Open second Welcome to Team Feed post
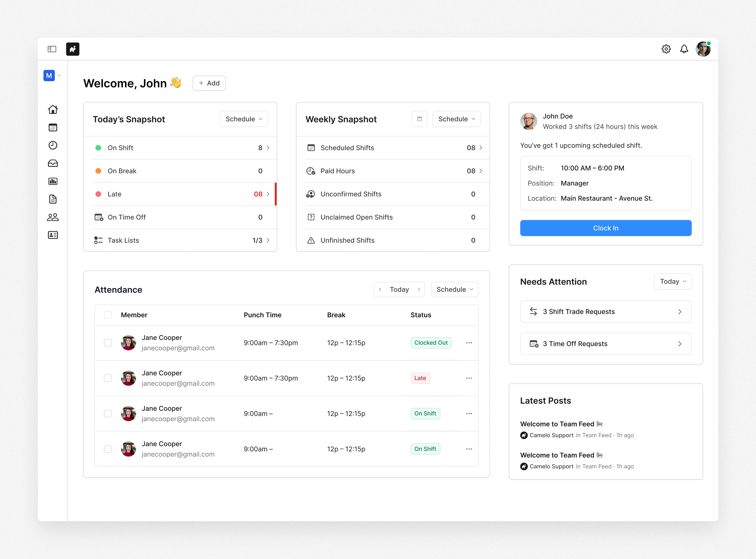Image resolution: width=756 pixels, height=559 pixels. pos(561,455)
